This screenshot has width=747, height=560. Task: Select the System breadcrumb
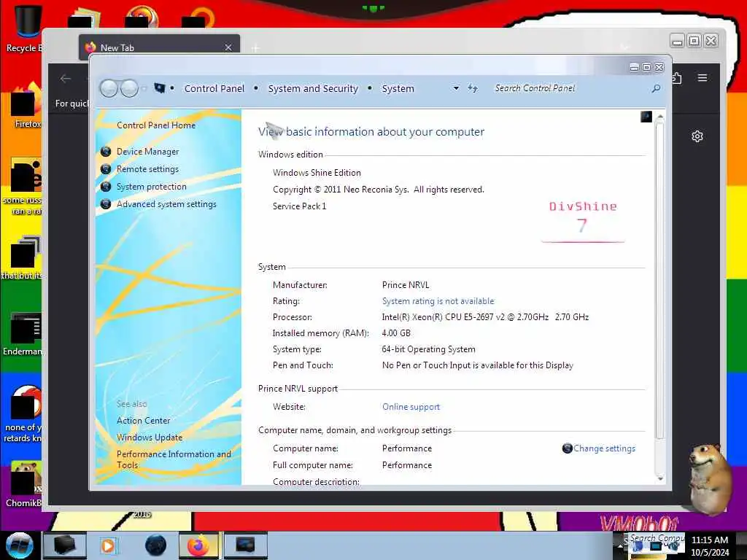point(398,88)
